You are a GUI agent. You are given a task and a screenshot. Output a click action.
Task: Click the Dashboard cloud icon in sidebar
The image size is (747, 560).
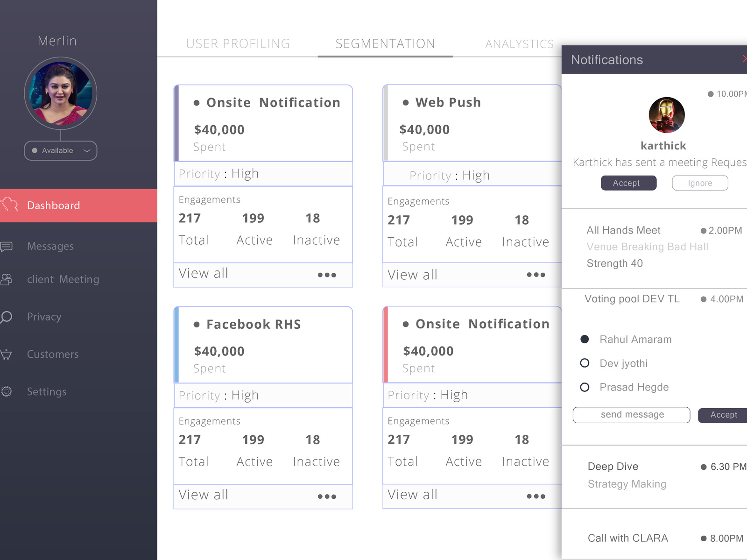pyautogui.click(x=9, y=205)
